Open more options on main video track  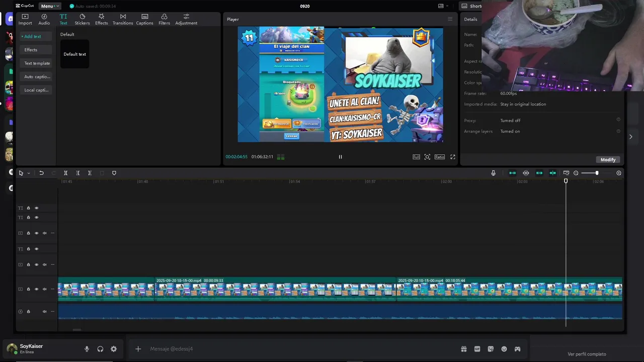52,289
